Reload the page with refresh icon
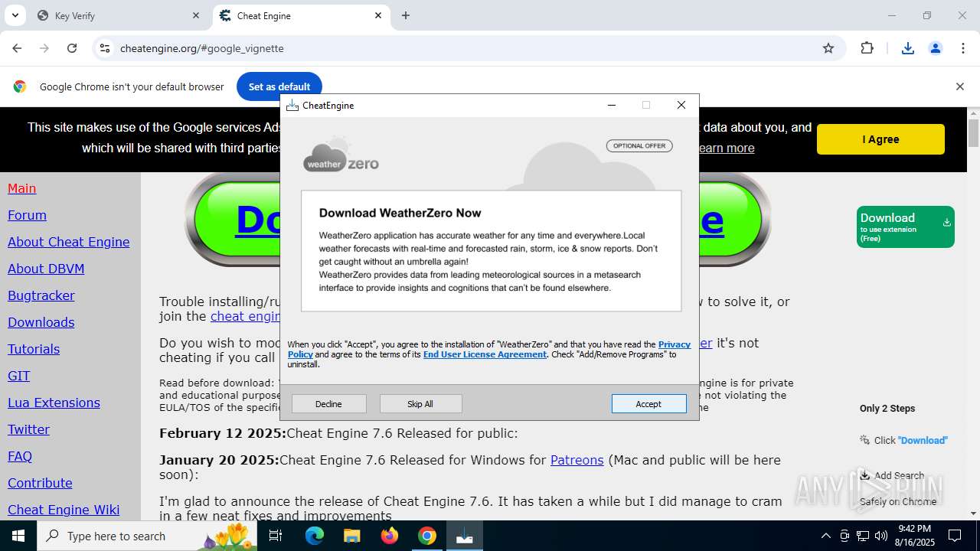This screenshot has width=980, height=551. click(72, 48)
